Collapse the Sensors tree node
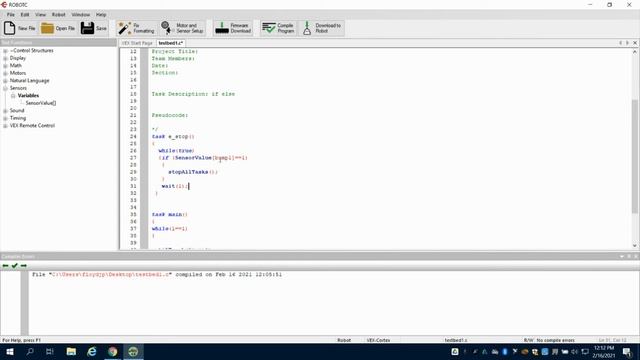This screenshot has height=360, width=640. click(5, 88)
